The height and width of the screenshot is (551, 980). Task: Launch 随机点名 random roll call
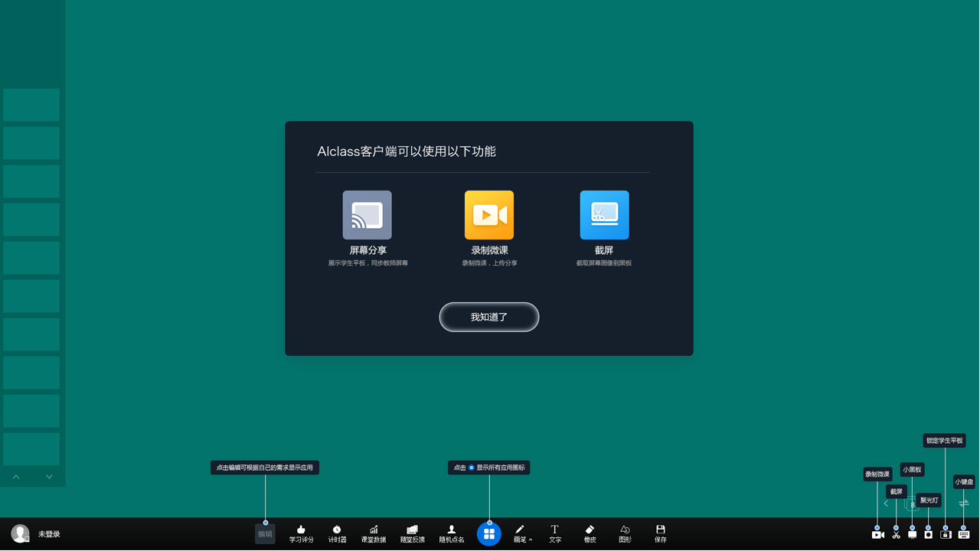(x=452, y=533)
